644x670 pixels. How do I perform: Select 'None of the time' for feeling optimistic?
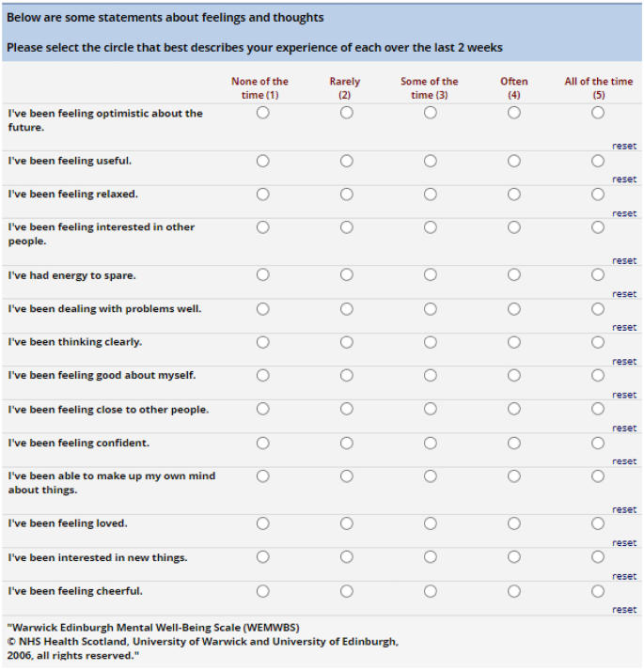[262, 113]
